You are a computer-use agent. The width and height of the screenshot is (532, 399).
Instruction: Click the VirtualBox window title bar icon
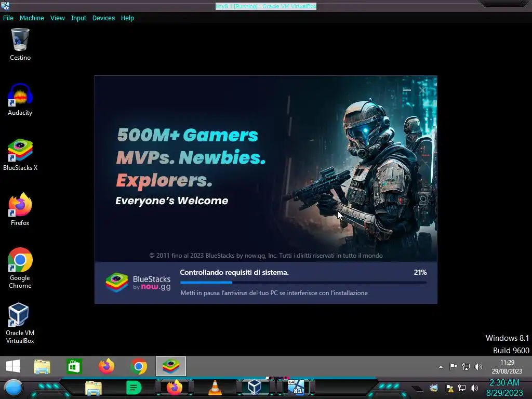pos(5,6)
